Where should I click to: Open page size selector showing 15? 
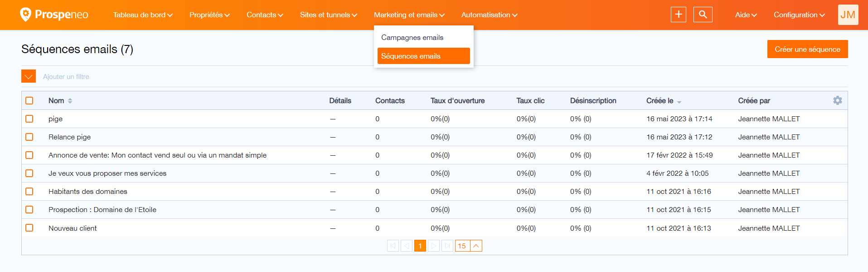pyautogui.click(x=469, y=246)
